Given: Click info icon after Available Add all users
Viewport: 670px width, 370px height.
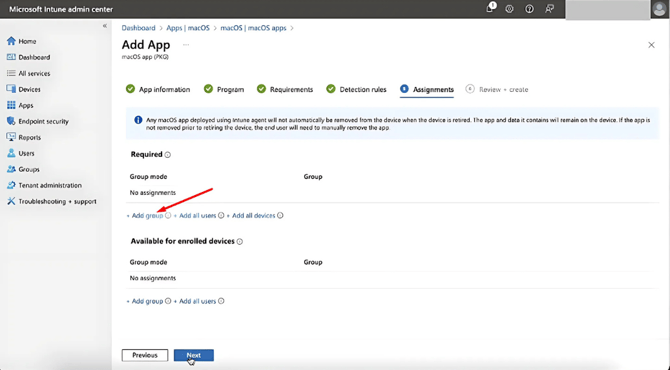Looking at the screenshot, I should (221, 301).
